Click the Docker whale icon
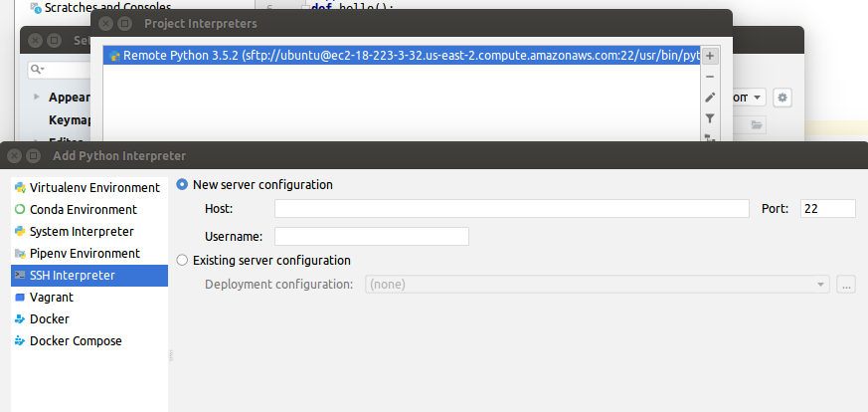 20,319
